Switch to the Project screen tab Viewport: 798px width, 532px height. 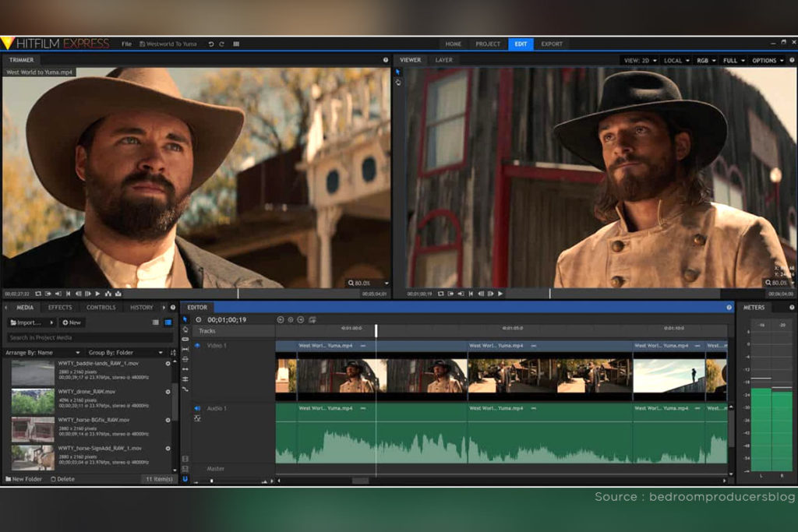pos(488,44)
